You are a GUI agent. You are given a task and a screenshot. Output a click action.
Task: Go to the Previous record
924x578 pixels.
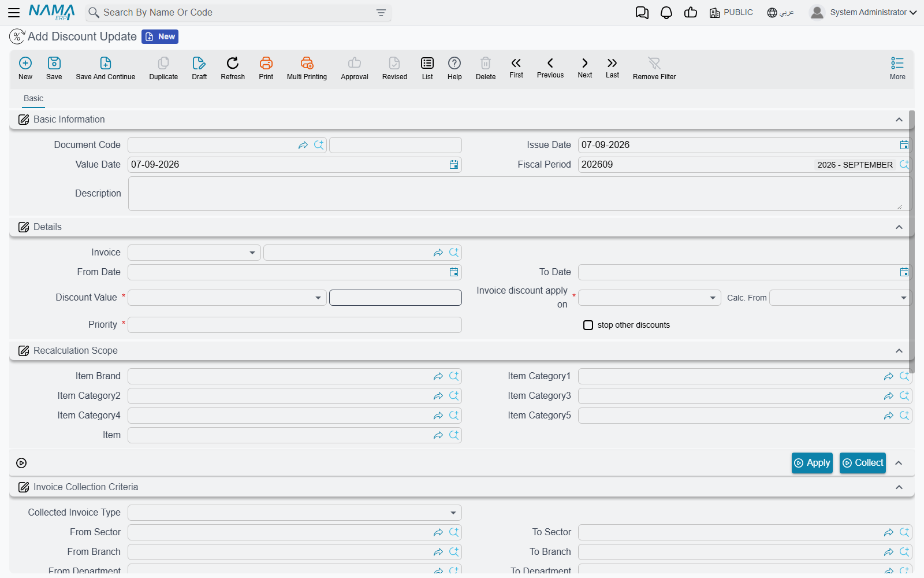click(550, 68)
